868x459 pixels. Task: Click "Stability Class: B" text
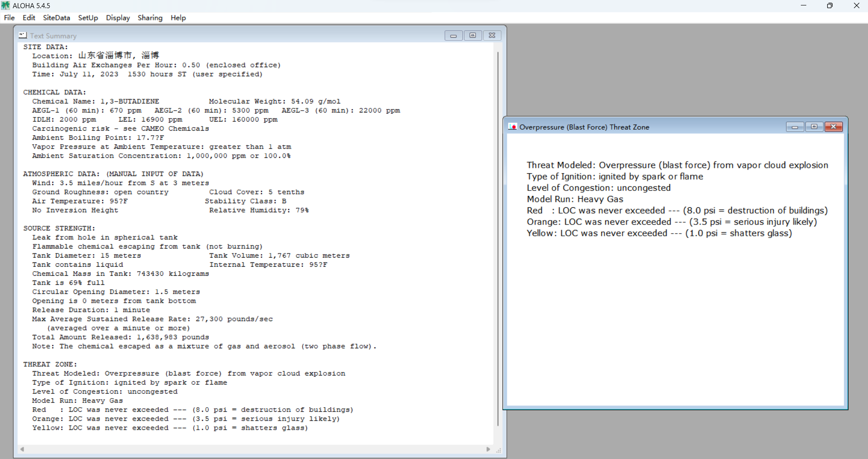click(x=245, y=201)
